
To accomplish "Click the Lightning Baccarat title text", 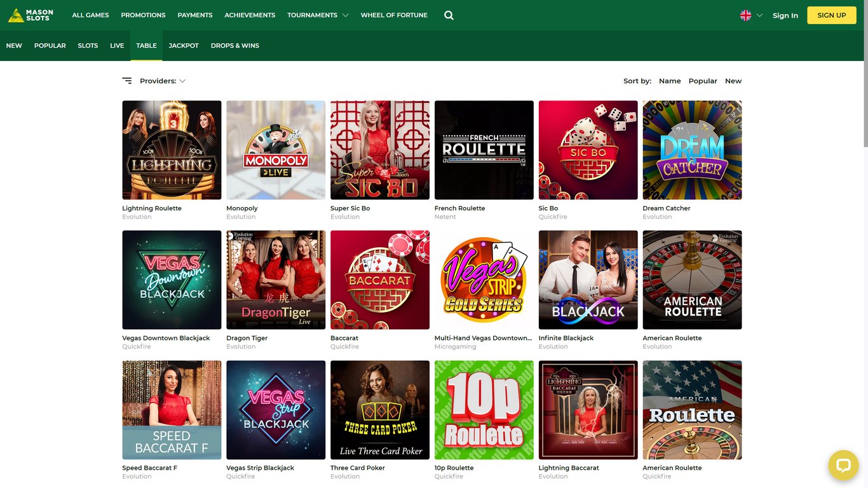I will click(x=569, y=468).
